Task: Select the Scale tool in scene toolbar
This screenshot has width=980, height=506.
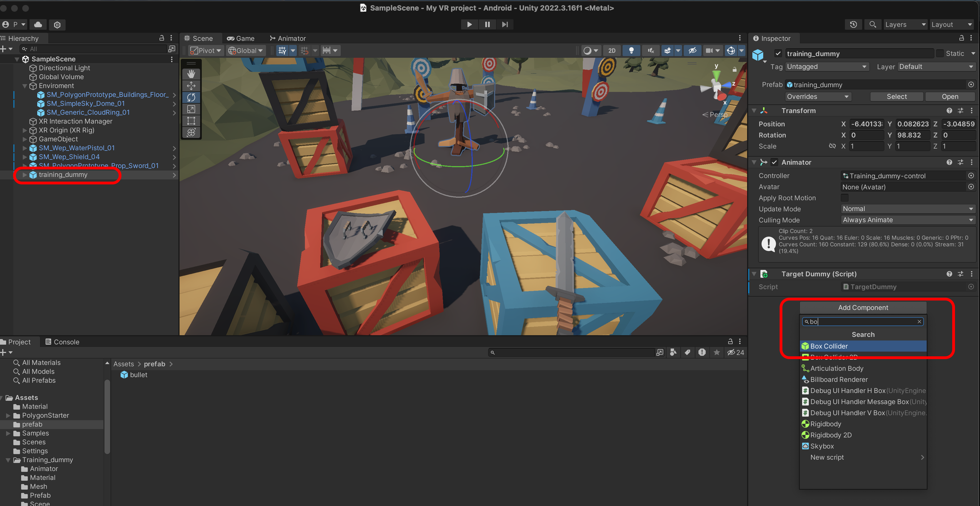Action: pos(191,109)
